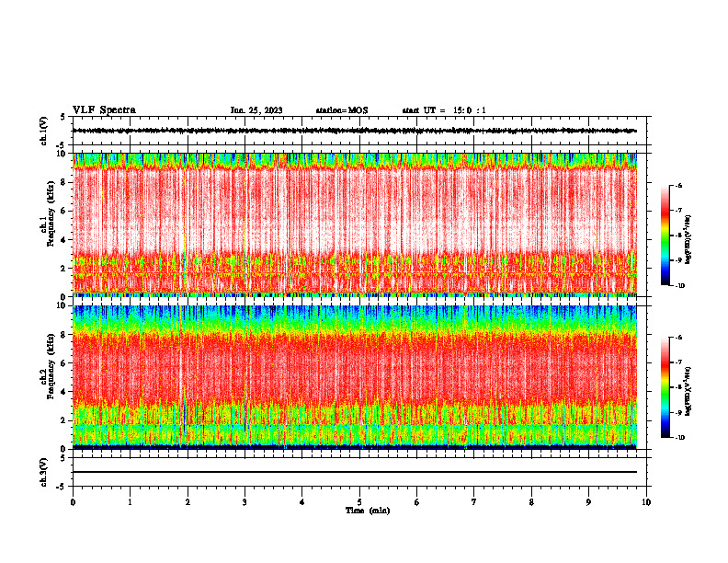Select the ch.1 colorbar "log(PSD)" unit label
Viewport: 728px width, 563px height.
tap(688, 238)
